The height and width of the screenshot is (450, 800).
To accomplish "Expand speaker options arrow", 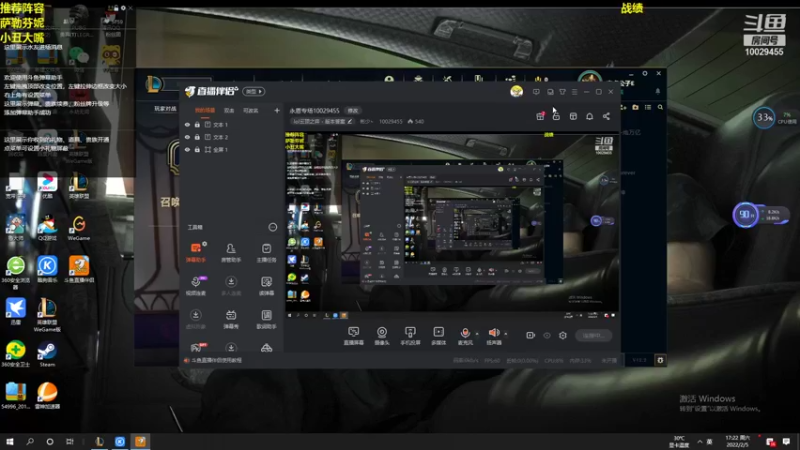I will click(x=506, y=334).
